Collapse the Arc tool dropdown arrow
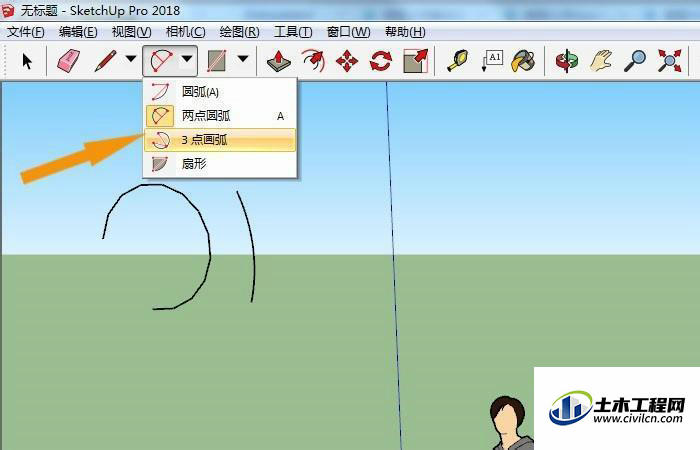This screenshot has height=450, width=700. pyautogui.click(x=187, y=59)
